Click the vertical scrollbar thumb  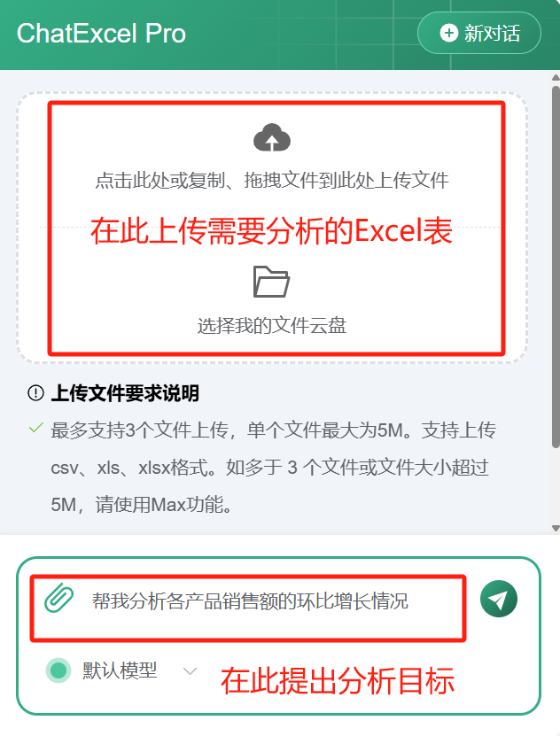click(x=556, y=267)
